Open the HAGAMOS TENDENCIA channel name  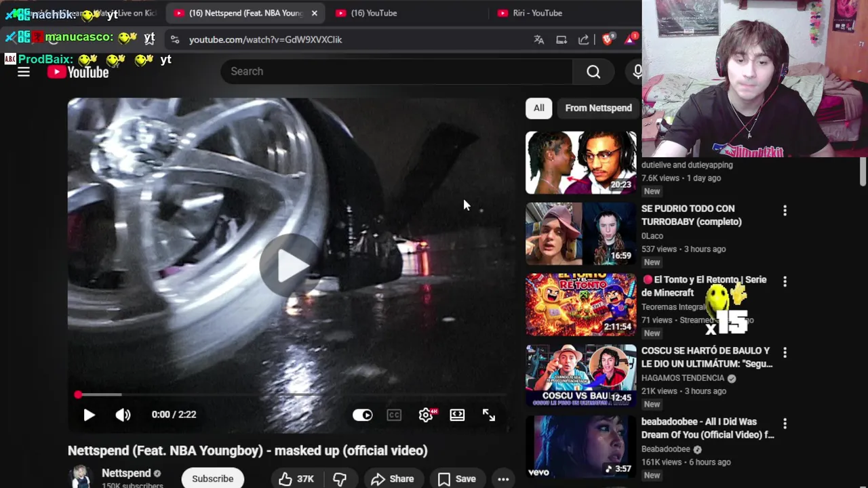click(683, 378)
